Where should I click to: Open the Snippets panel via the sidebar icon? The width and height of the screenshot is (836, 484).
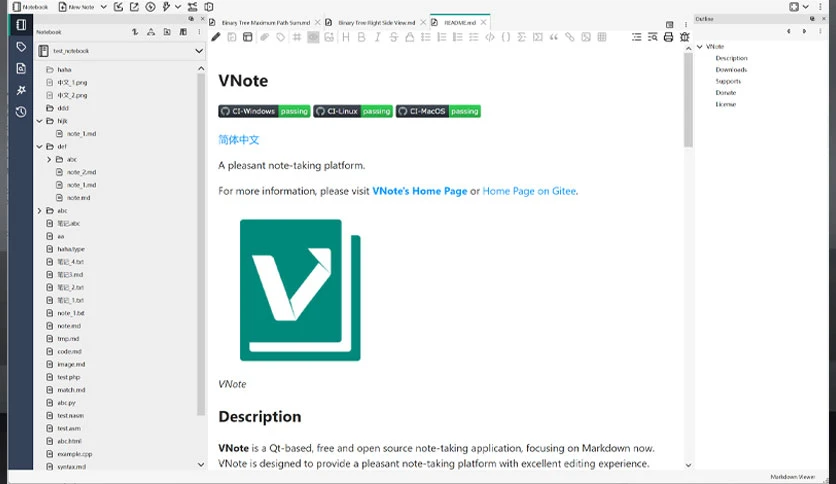point(21,90)
